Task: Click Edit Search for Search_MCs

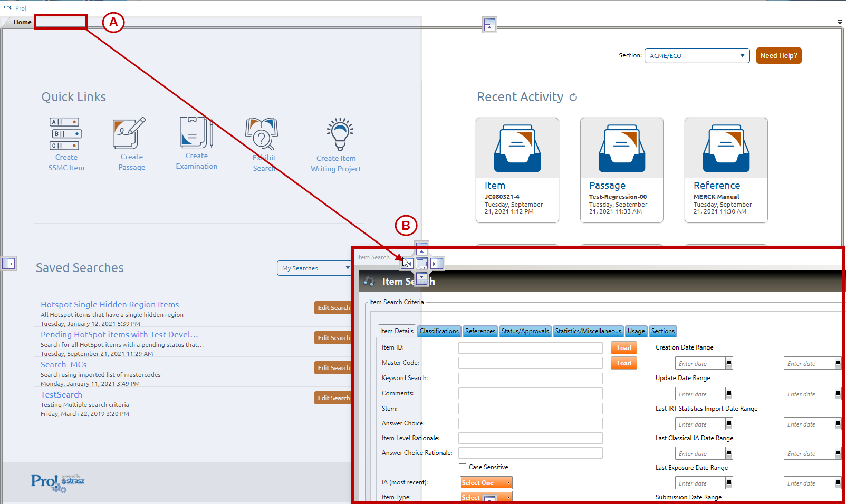Action: [x=333, y=368]
